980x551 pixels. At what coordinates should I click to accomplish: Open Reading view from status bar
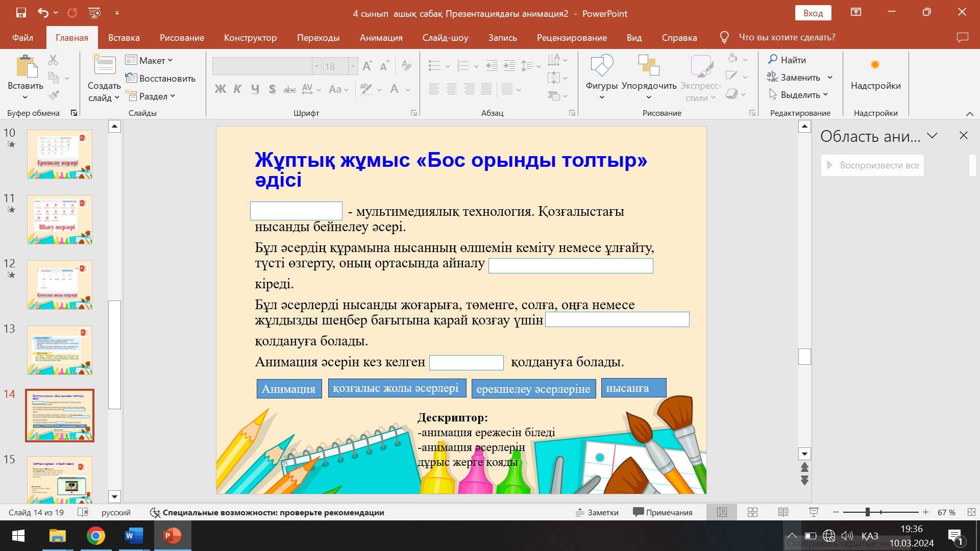(783, 512)
